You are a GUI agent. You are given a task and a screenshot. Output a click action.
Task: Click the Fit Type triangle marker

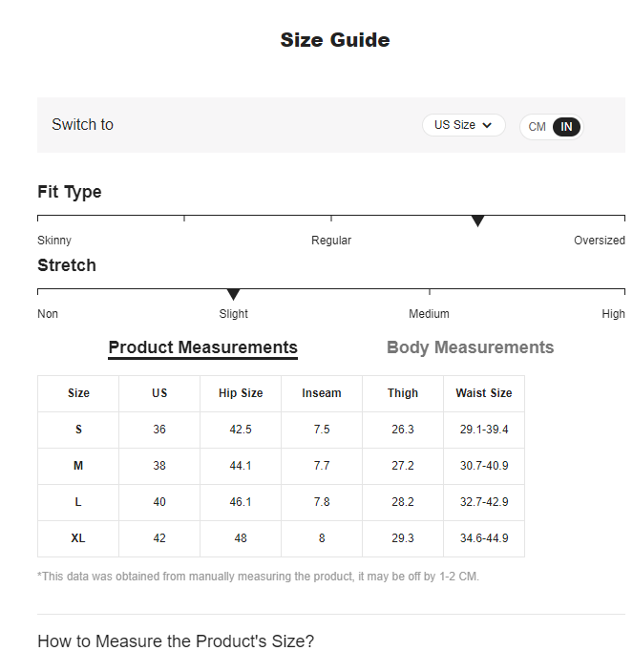(x=478, y=221)
